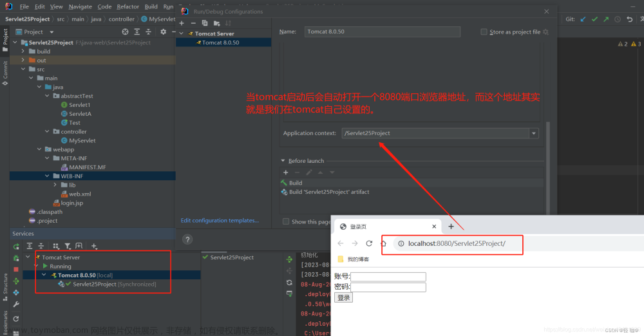The image size is (644, 336).
Task: Git update project arrow icon
Action: click(583, 19)
